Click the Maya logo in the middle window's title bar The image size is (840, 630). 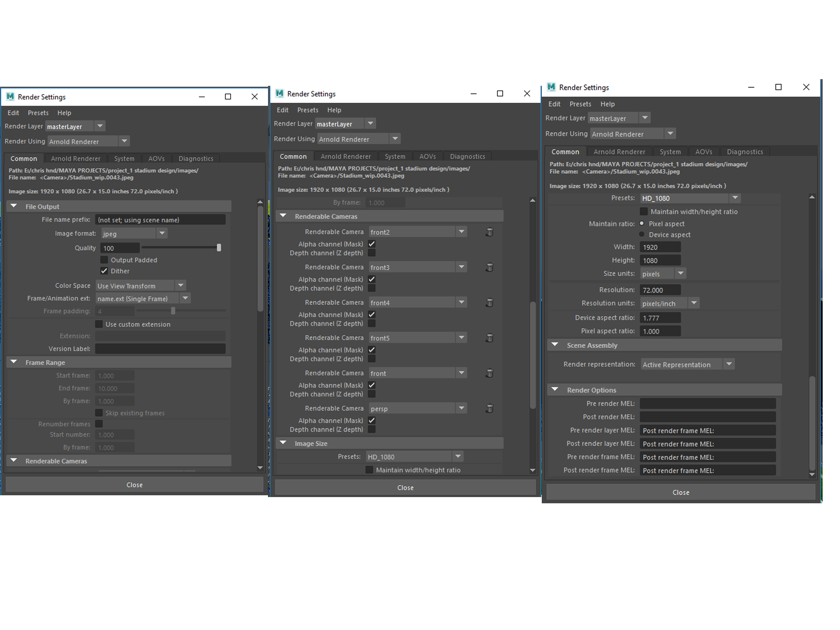click(280, 93)
